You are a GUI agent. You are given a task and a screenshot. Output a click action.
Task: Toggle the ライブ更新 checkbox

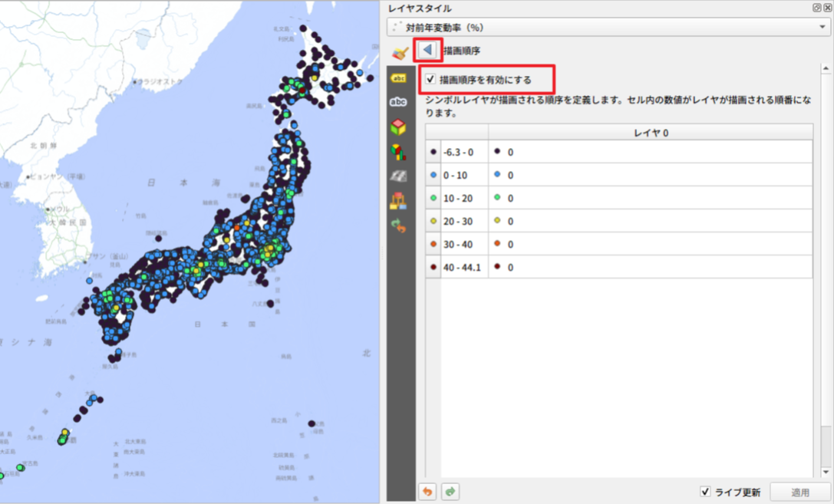click(x=705, y=492)
